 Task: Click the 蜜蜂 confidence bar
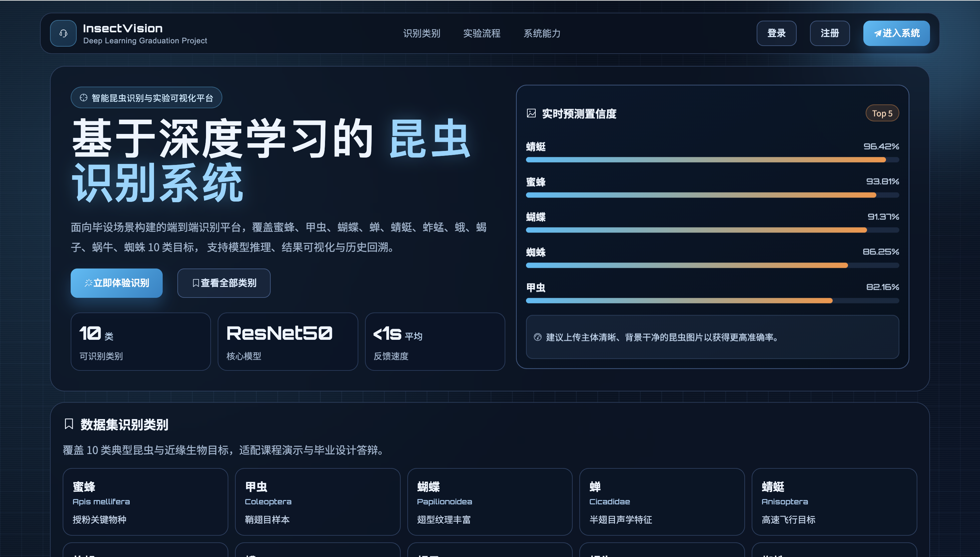pos(712,195)
